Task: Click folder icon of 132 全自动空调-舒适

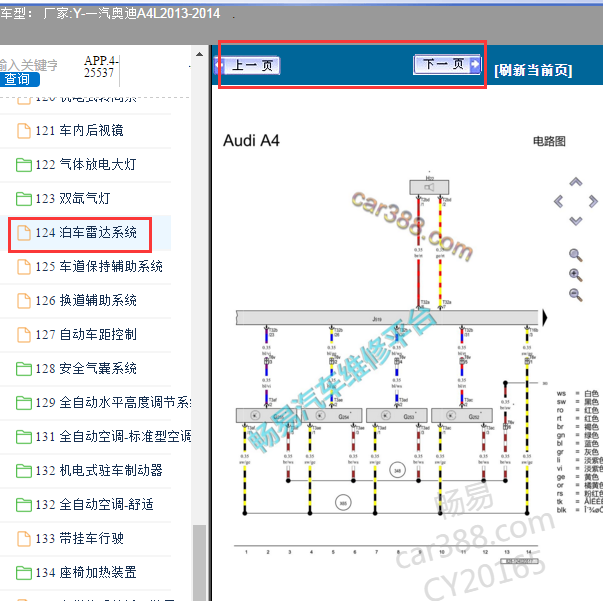Action: (x=24, y=504)
